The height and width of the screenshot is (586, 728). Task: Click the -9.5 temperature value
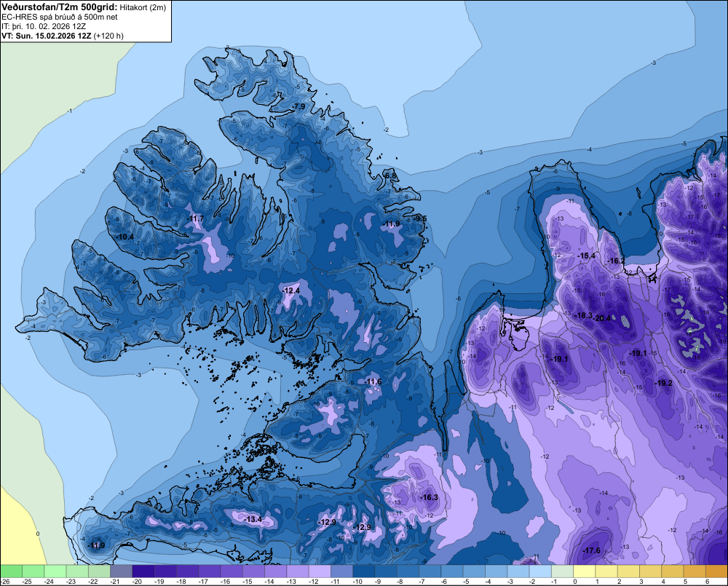(x=420, y=218)
